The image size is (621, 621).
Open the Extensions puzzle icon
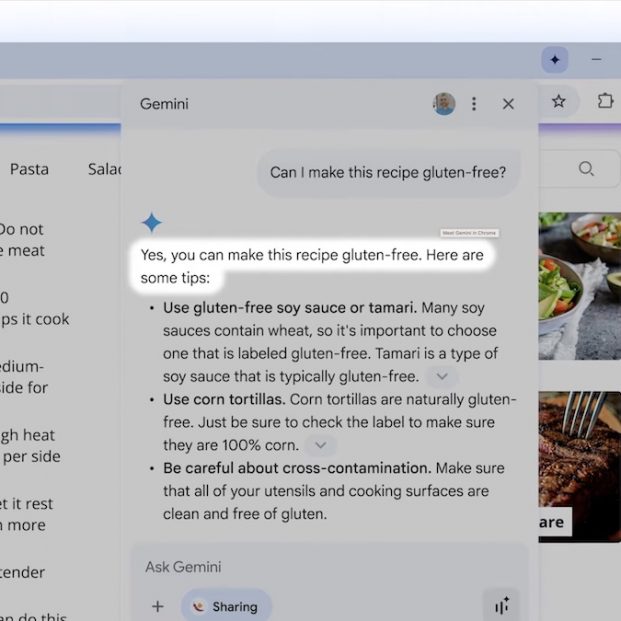tap(605, 101)
